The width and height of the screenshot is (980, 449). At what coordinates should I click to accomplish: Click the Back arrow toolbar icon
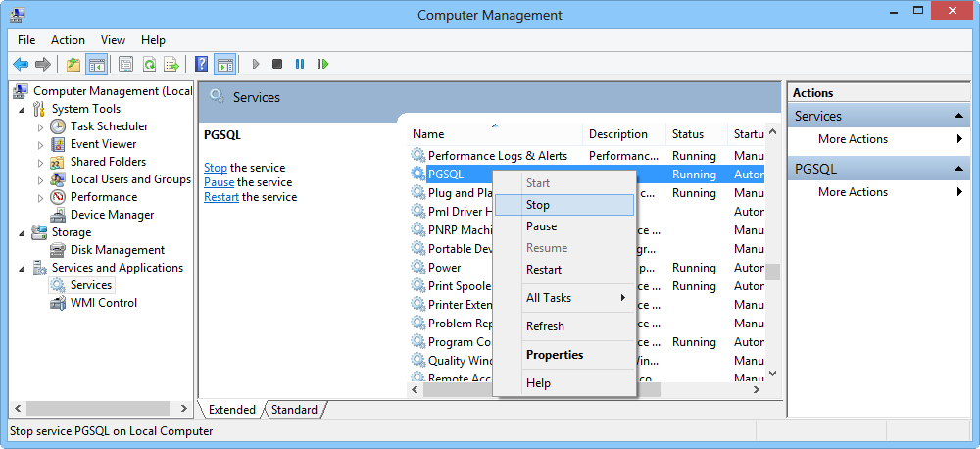click(x=21, y=65)
